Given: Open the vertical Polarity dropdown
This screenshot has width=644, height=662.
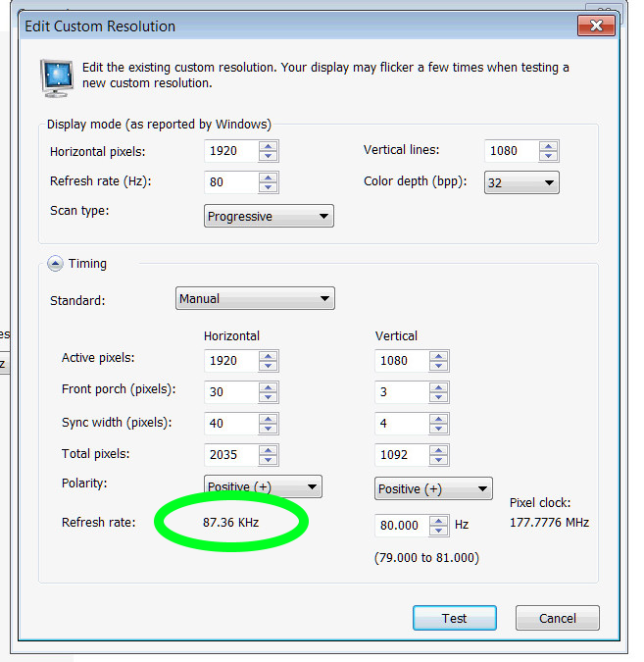Looking at the screenshot, I should click(x=433, y=488).
